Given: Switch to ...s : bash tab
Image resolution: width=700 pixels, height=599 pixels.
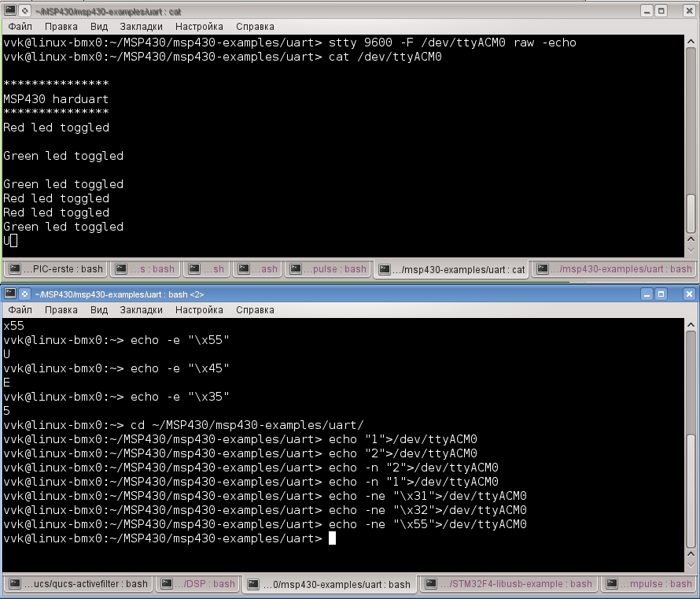Looking at the screenshot, I should coord(145,269).
